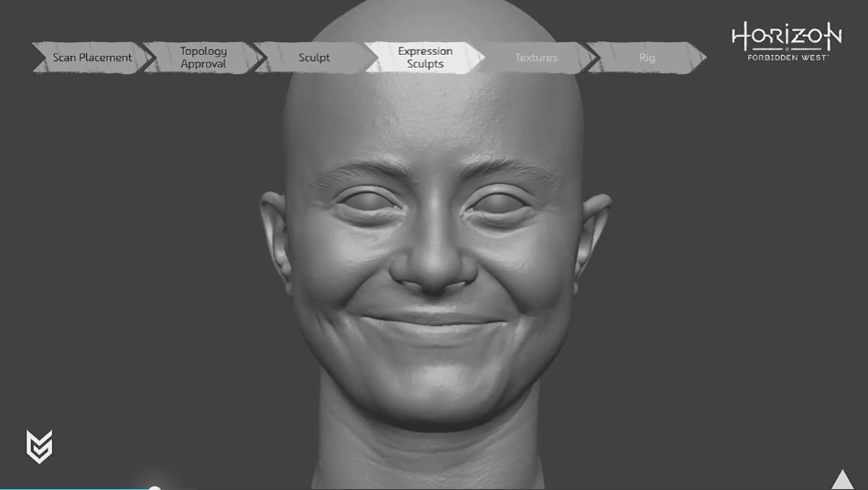Select the Topology Approval pipeline step

pyautogui.click(x=203, y=58)
